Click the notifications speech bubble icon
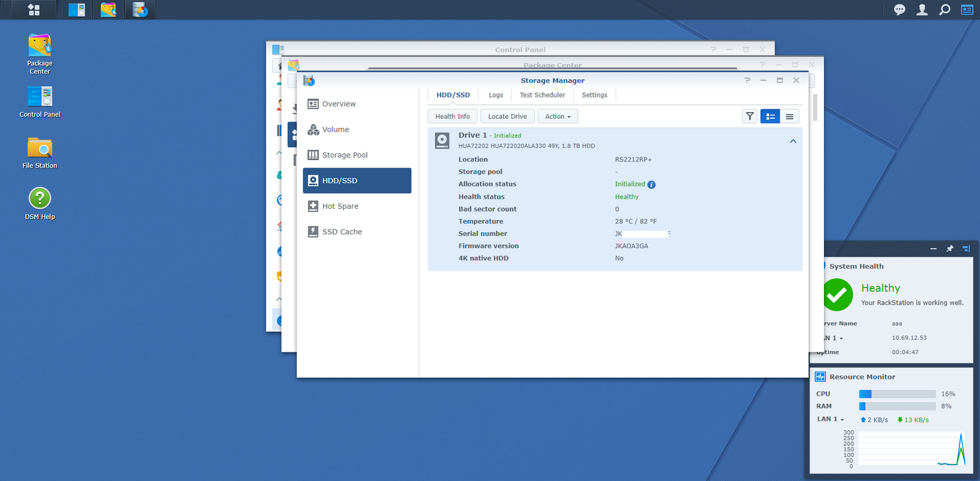Image resolution: width=980 pixels, height=481 pixels. click(900, 10)
